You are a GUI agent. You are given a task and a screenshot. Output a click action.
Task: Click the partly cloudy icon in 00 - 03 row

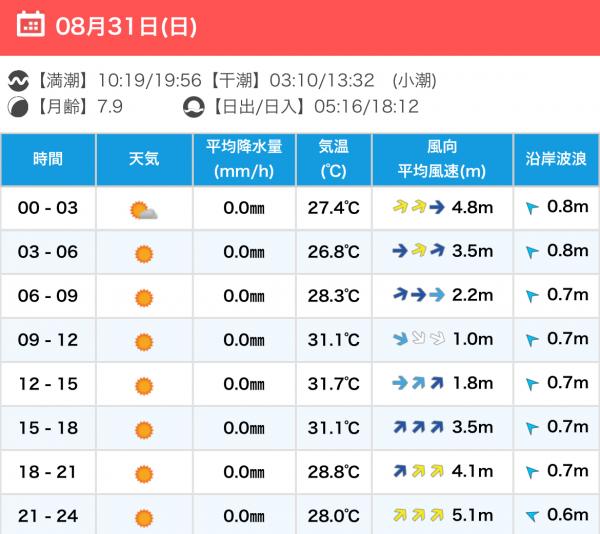(x=143, y=210)
